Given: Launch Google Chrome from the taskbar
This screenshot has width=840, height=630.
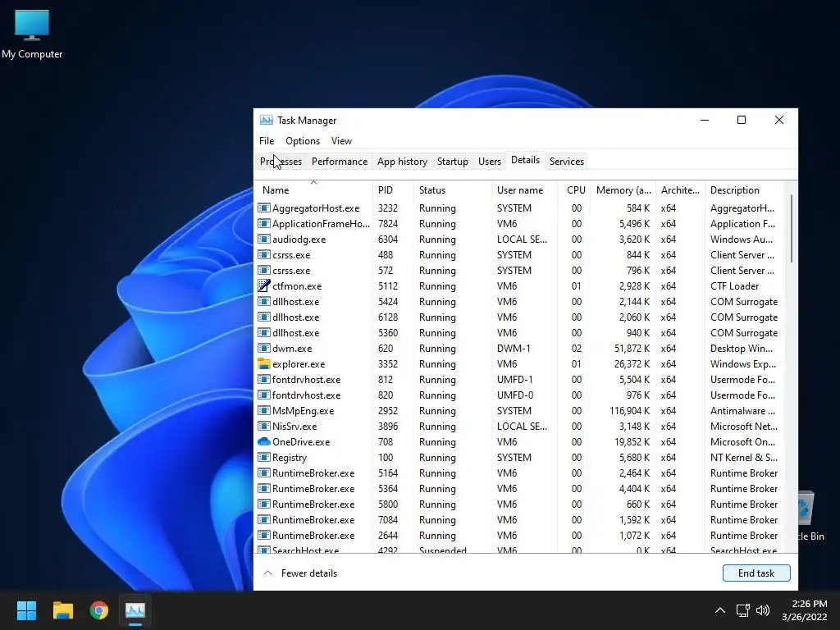Looking at the screenshot, I should coord(99,610).
